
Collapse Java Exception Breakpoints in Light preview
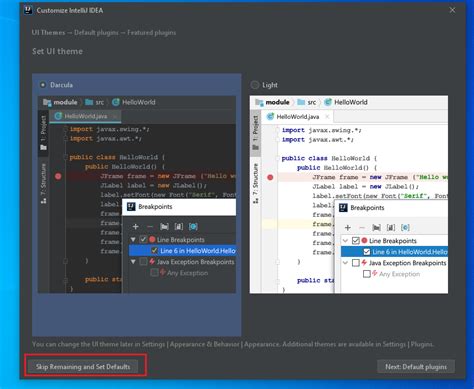tap(346, 263)
